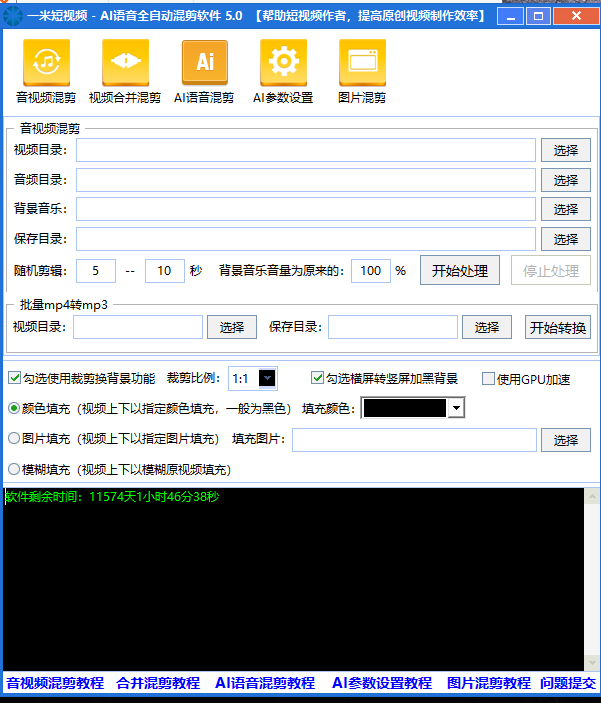Click the app logo in title bar

(x=13, y=16)
